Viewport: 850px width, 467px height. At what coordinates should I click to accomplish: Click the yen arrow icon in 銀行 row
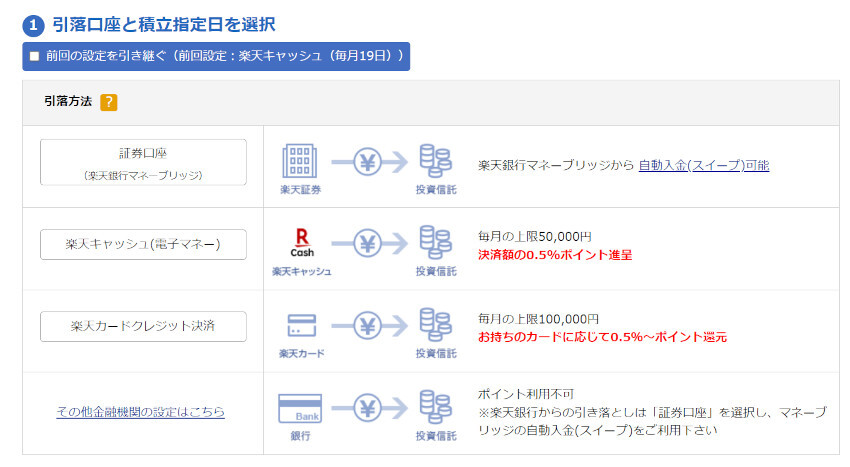(368, 408)
